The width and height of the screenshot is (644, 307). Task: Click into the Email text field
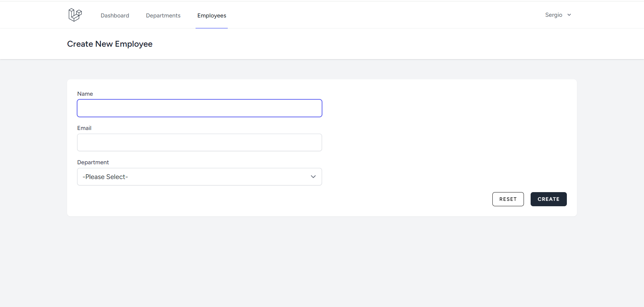tap(200, 142)
